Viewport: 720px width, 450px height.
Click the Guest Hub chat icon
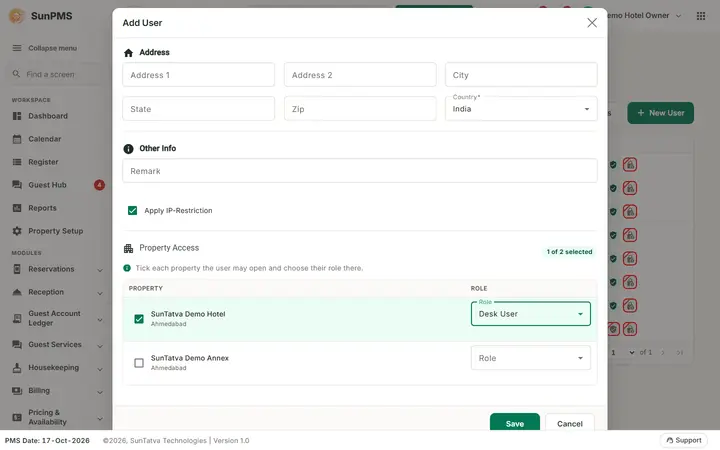[17, 185]
